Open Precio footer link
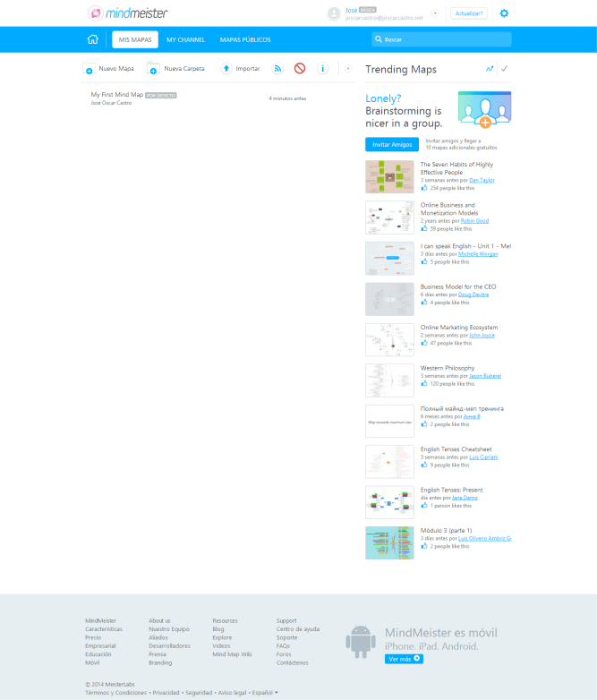Image resolution: width=597 pixels, height=700 pixels. tap(93, 637)
